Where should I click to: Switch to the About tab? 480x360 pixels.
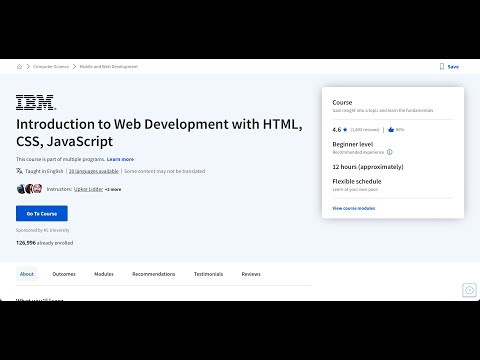27,274
